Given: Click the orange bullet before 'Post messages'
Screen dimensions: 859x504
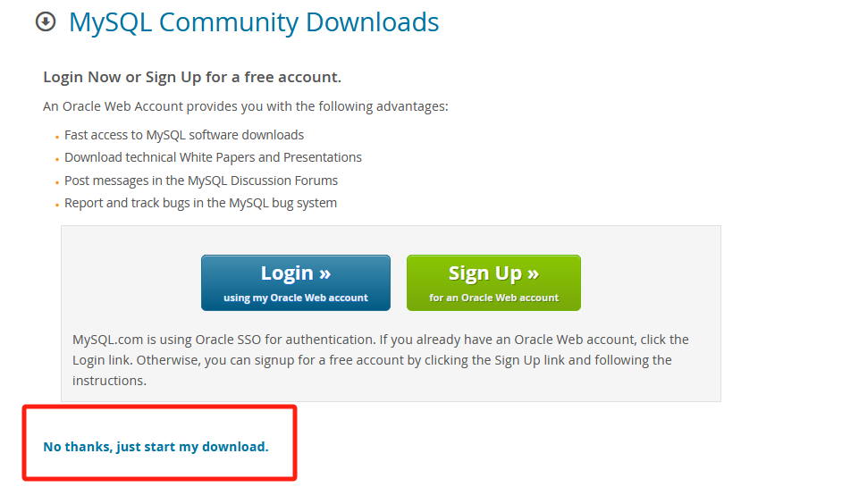Looking at the screenshot, I should (57, 182).
